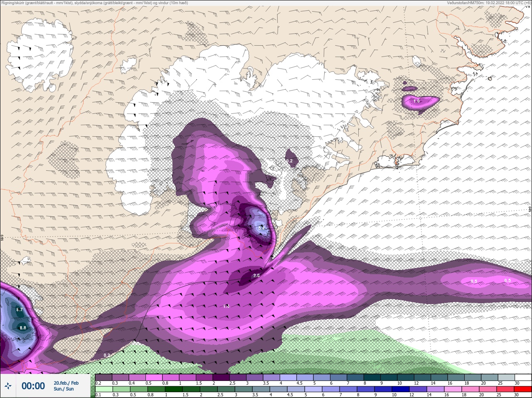Pick the rain legend swatch between 25 and 30
Image resolution: width=532 pixels, height=398 pixels.
[x=506, y=389]
